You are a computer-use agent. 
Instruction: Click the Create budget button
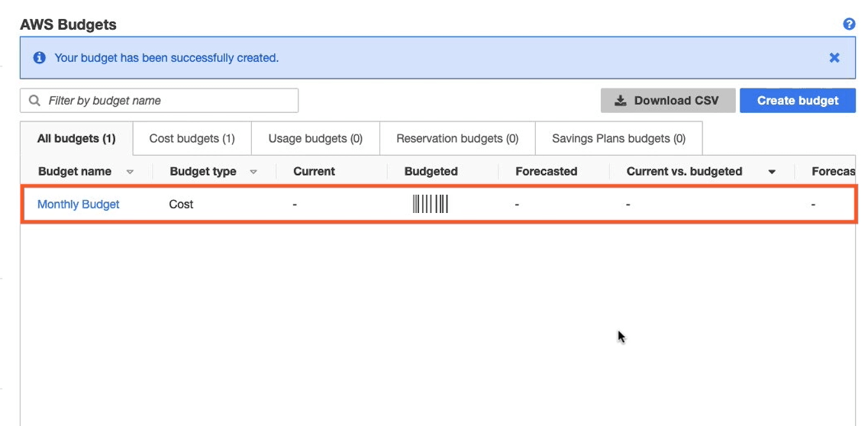point(798,101)
